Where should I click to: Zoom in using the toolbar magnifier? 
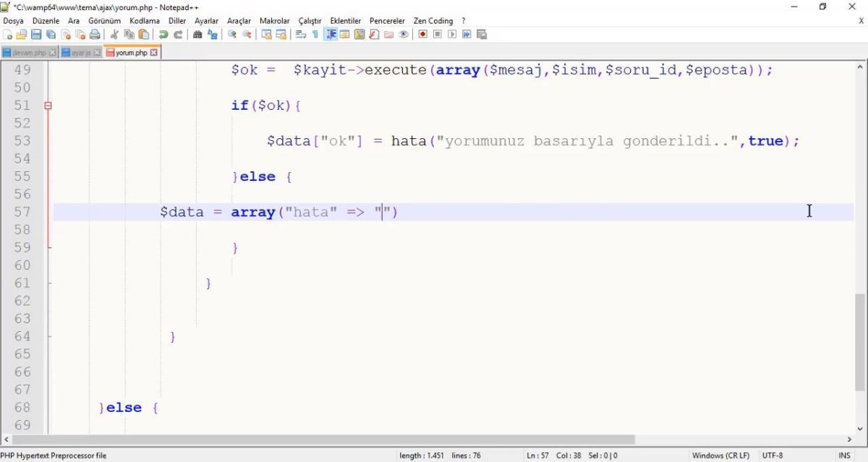(x=232, y=34)
